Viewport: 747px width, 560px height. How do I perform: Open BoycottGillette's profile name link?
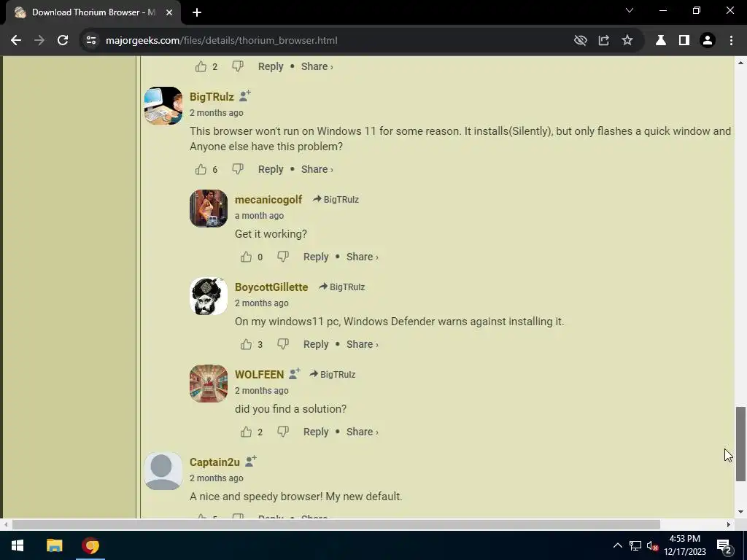point(271,287)
